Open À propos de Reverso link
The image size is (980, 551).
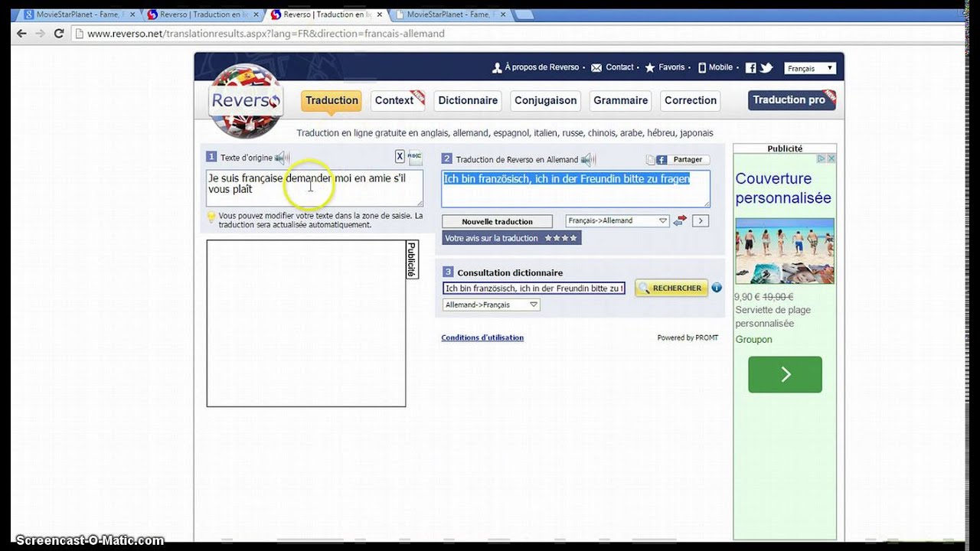point(536,67)
